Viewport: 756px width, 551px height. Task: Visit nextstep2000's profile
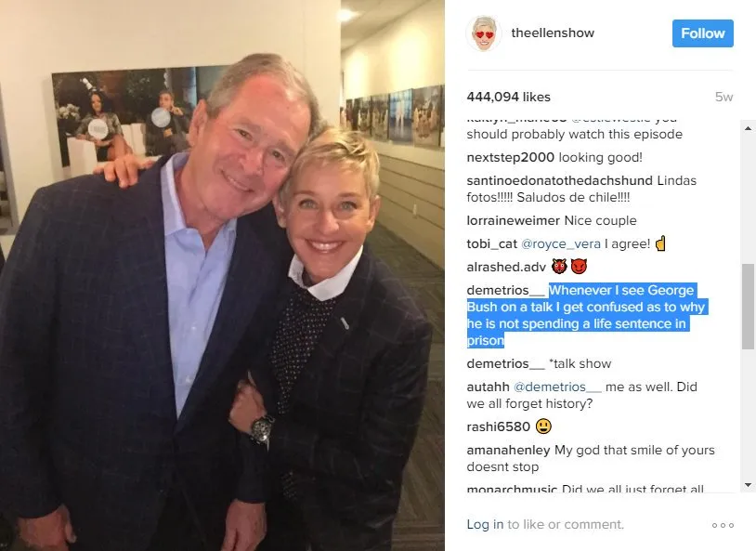click(510, 157)
